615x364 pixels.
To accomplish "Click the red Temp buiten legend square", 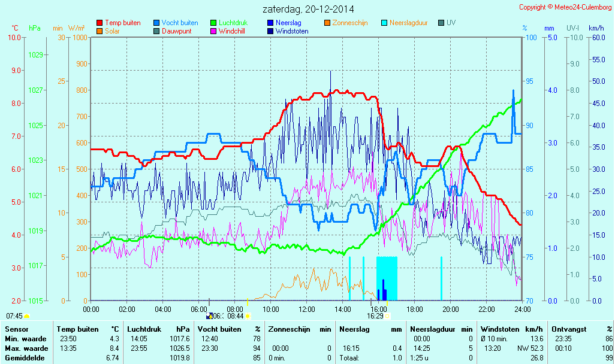I will tap(100, 23).
